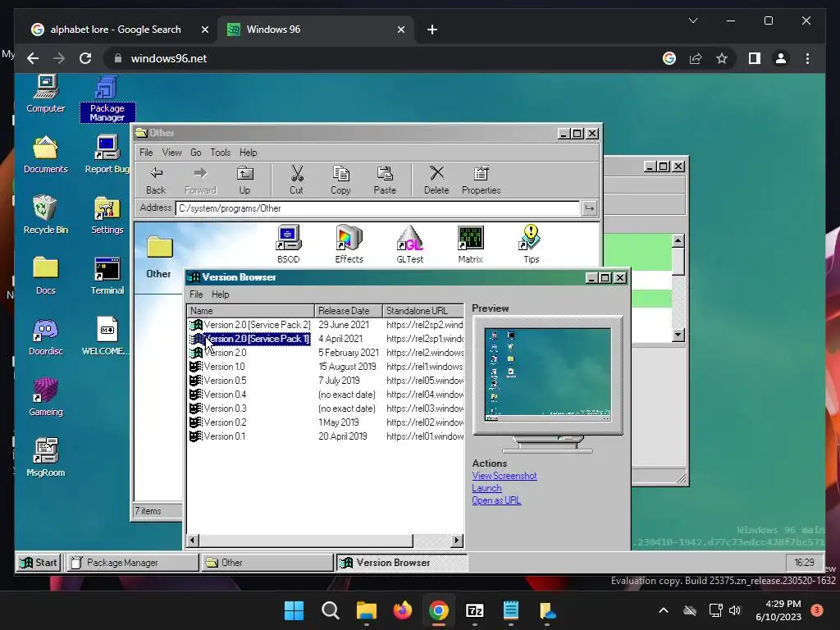Open the Tools menu in Other window
Viewport: 840px width, 630px height.
pyautogui.click(x=220, y=153)
